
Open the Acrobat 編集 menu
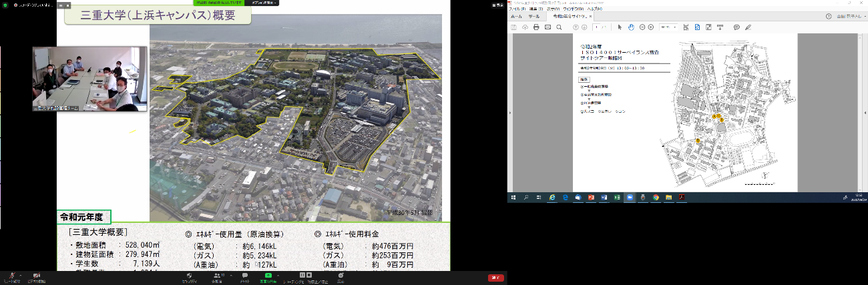pos(536,9)
